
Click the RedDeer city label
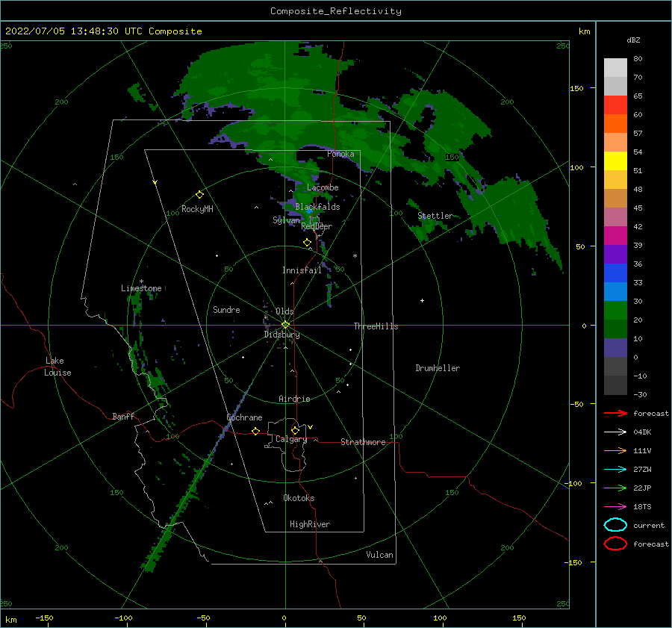(317, 226)
